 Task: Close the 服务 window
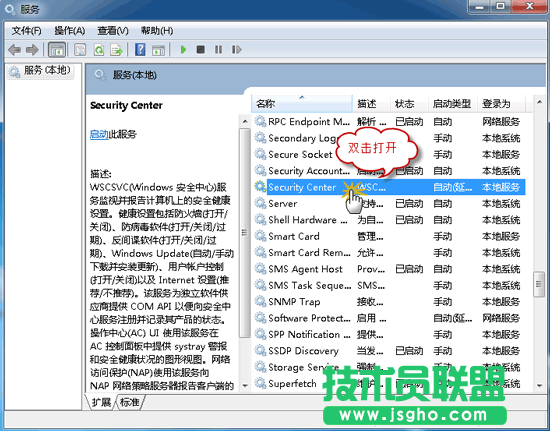point(529,7)
